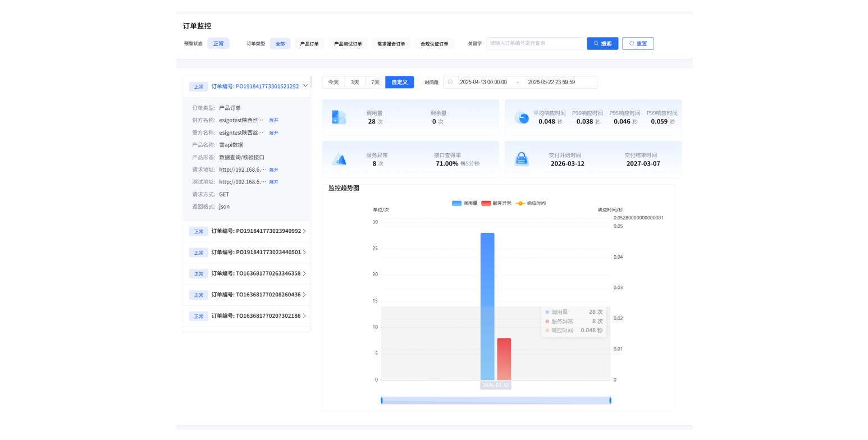Image resolution: width=868 pixels, height=440 pixels.
Task: Toggle the 响应时间 legend item
Action: coord(531,203)
